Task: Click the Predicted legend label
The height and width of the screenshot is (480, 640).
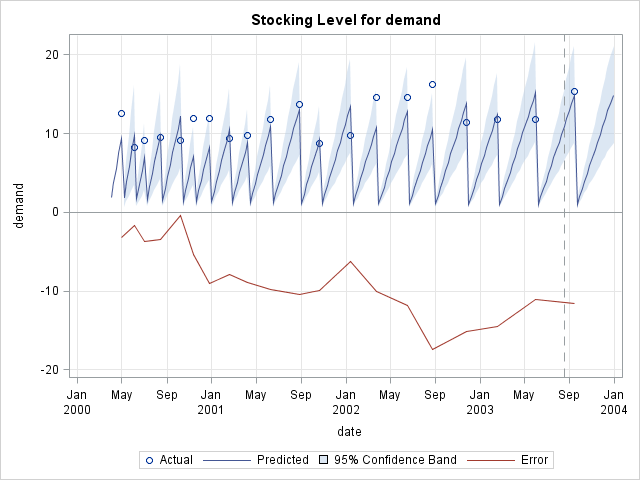Action: pyautogui.click(x=282, y=460)
